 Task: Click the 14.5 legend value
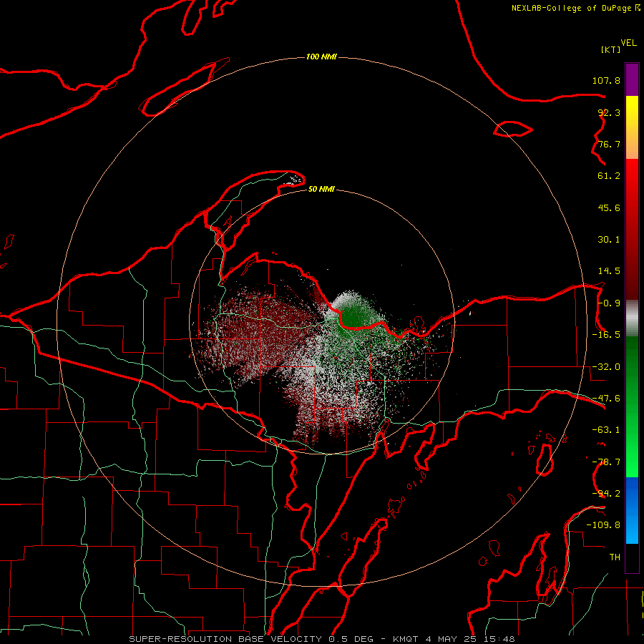coord(609,271)
